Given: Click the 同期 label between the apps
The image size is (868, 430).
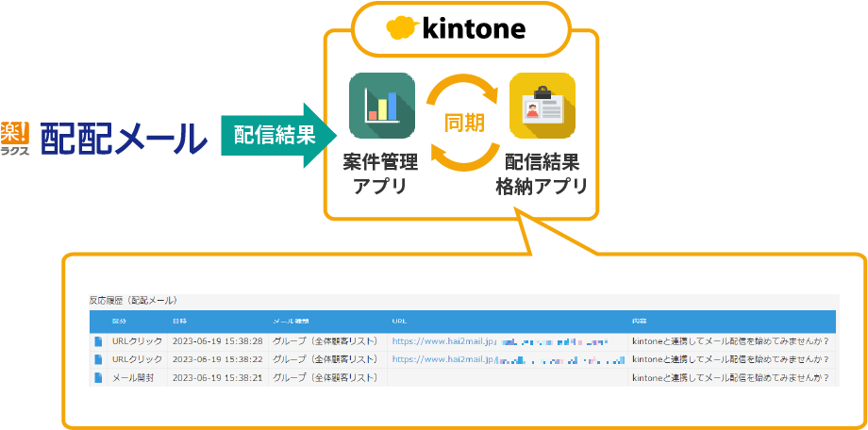Looking at the screenshot, I should 464,123.
